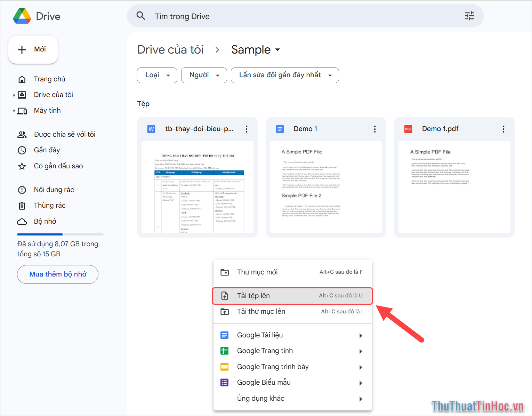Expand the Google Biểu mẫu submenu arrow
The image size is (532, 416).
pyautogui.click(x=361, y=383)
